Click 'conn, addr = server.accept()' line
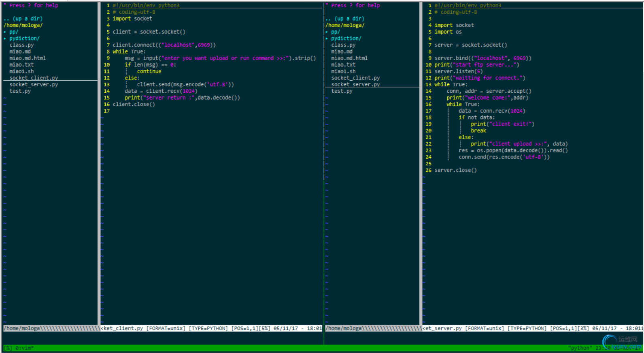The image size is (644, 353). click(x=489, y=91)
